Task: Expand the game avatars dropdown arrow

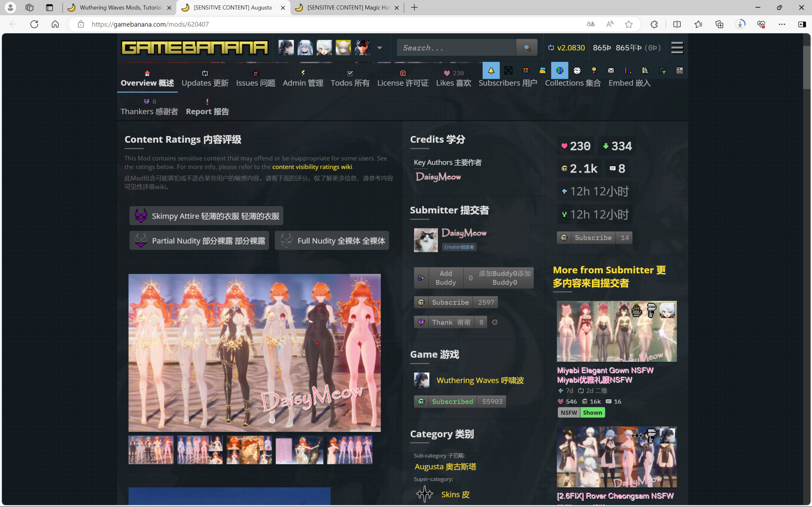Action: click(380, 48)
